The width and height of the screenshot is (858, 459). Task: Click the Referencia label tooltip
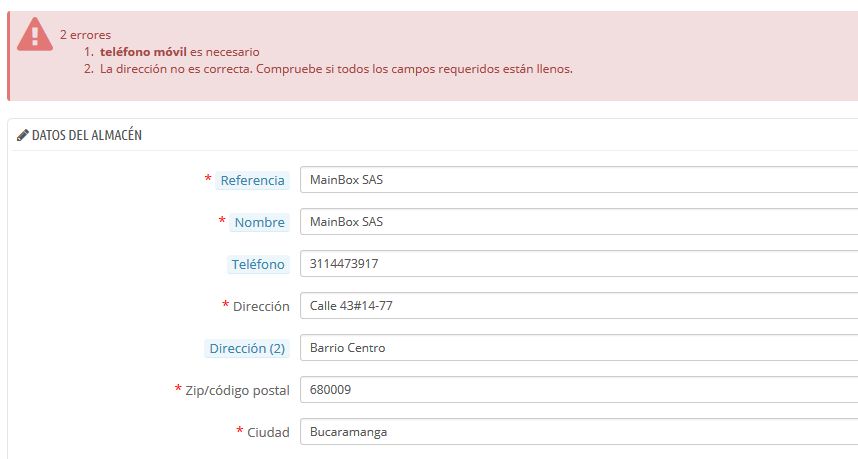[252, 181]
